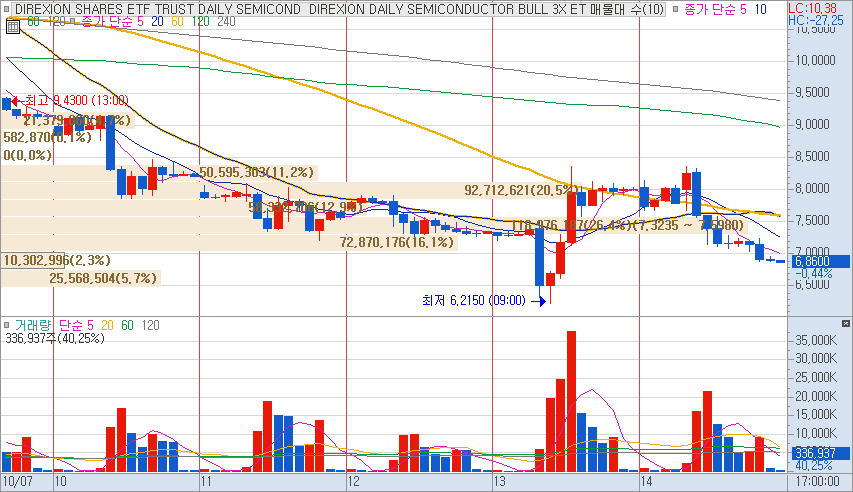Click the 10,000K volume axis label
Viewport: 853px width, 492px height.
(x=815, y=433)
